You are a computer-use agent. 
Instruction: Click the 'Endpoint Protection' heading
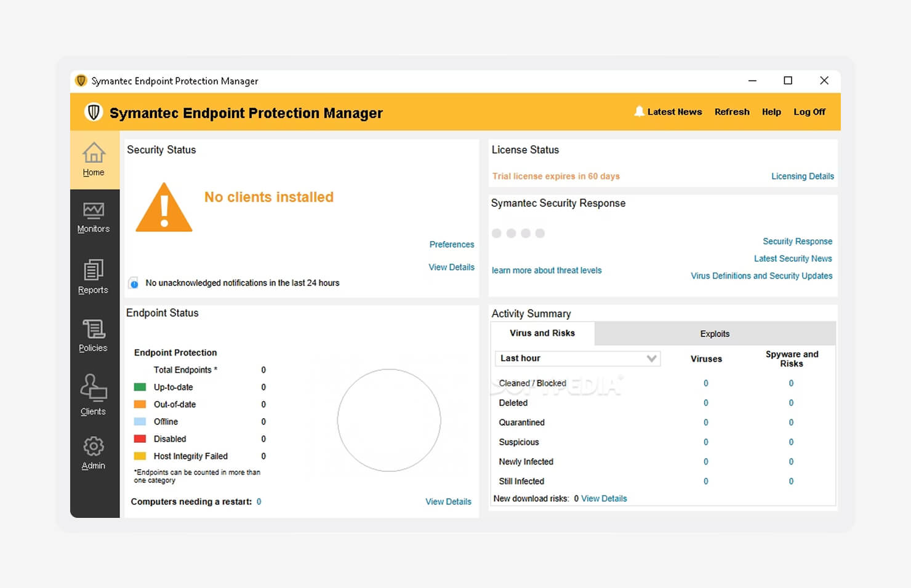175,352
